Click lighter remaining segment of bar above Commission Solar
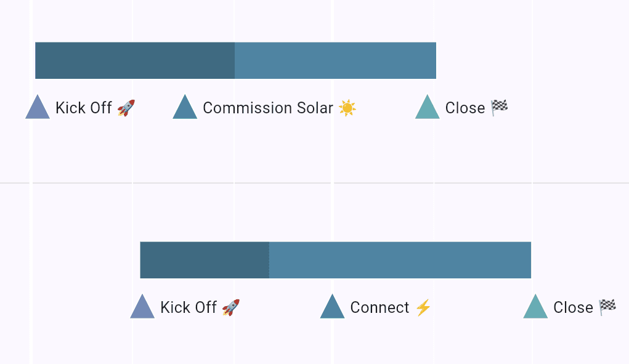 coord(335,60)
